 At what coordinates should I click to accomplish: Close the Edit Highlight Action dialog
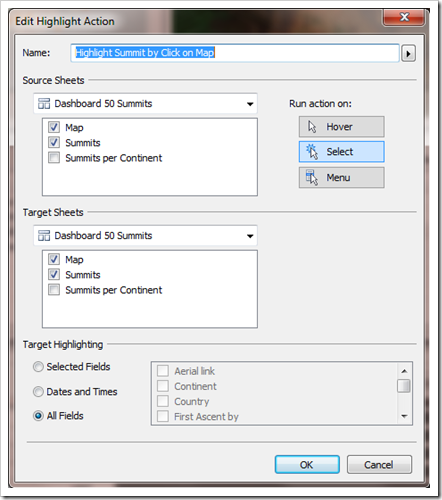(x=404, y=17)
